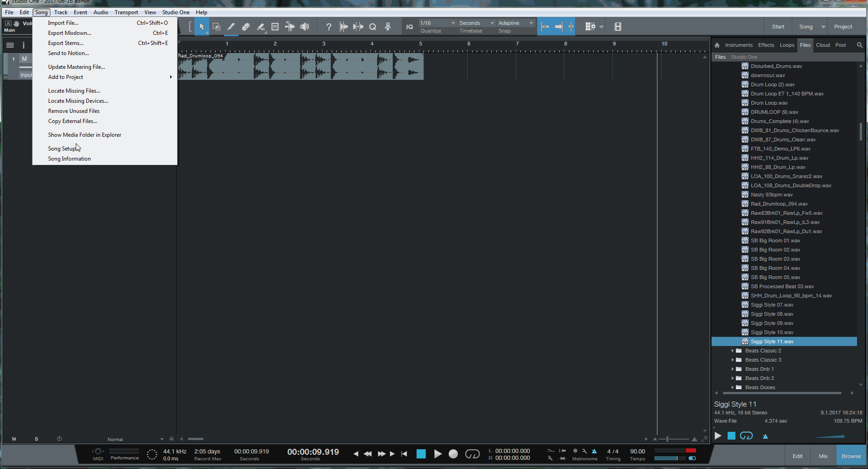Click the transport Fast Forward button
The image size is (868, 469).
pos(381,454)
